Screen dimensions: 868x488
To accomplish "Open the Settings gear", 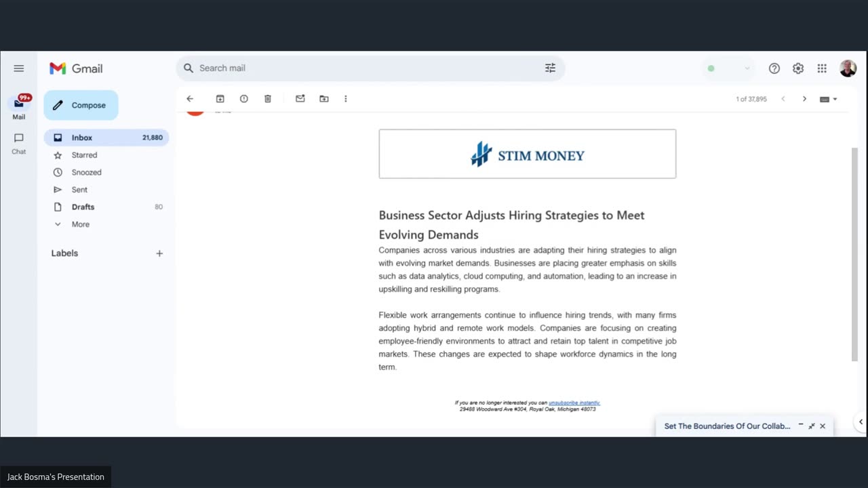I will (x=798, y=68).
